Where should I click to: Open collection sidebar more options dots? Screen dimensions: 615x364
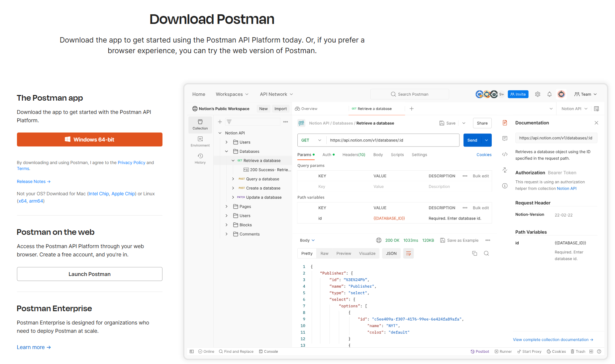(285, 122)
